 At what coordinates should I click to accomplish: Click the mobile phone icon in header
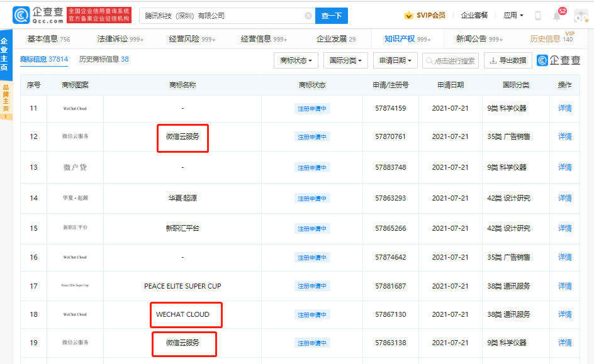(x=538, y=16)
